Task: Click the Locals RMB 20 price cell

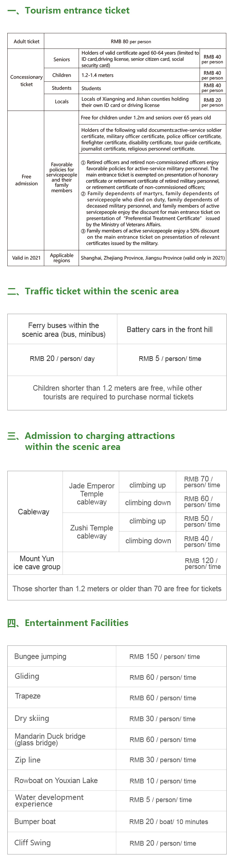Action: pos(212,103)
